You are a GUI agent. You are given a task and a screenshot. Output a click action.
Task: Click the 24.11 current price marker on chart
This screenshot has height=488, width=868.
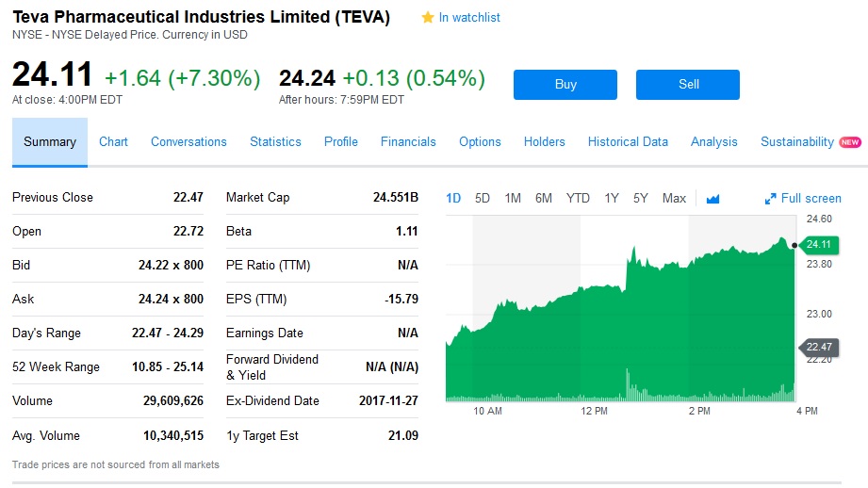819,245
